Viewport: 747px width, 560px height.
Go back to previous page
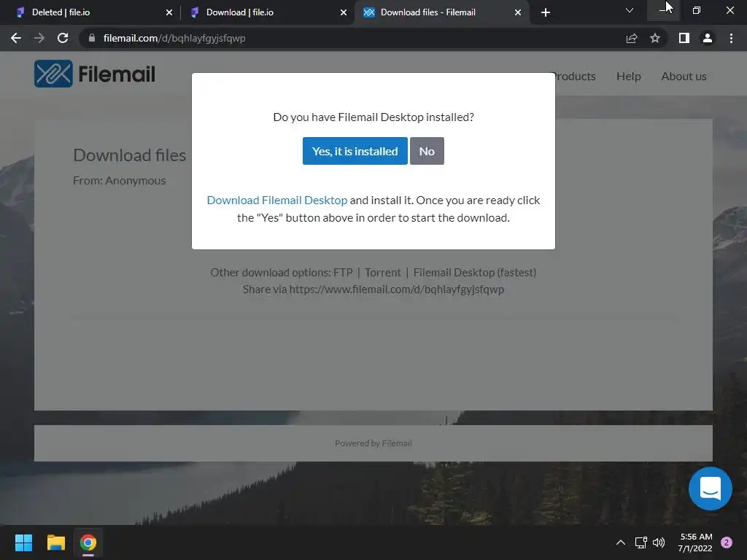pyautogui.click(x=16, y=38)
